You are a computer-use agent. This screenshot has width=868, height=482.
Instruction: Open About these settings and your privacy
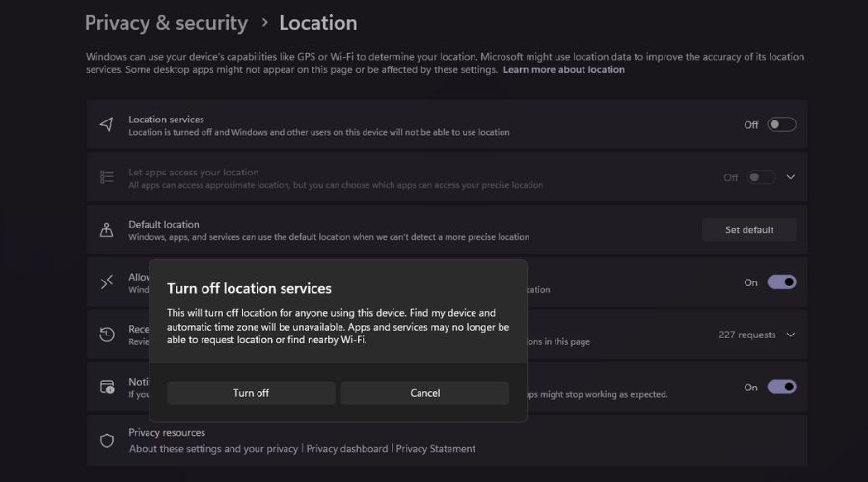[x=214, y=449]
